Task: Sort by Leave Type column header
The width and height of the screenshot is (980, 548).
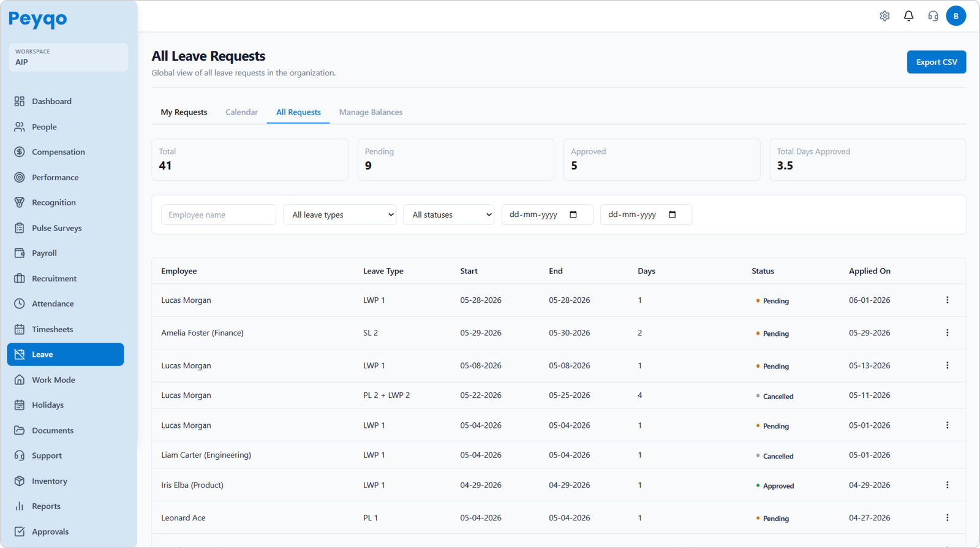Action: pos(383,271)
